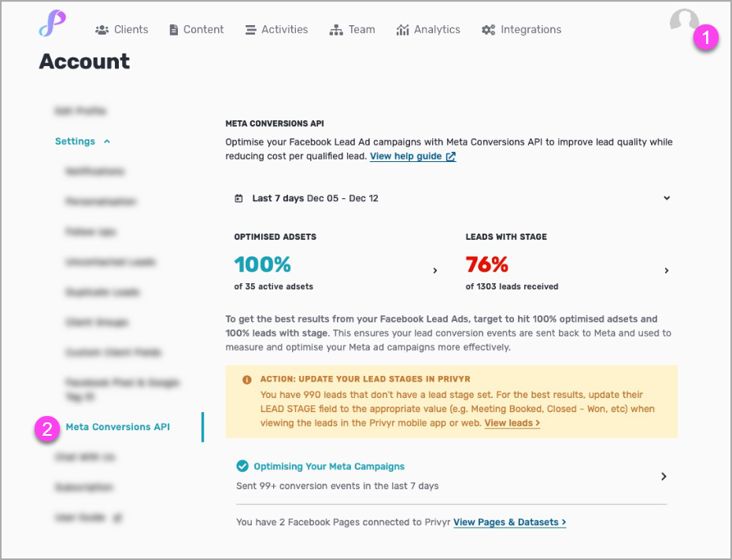Click the external link icon beside help guide
Image resolution: width=732 pixels, height=560 pixels.
tap(451, 157)
